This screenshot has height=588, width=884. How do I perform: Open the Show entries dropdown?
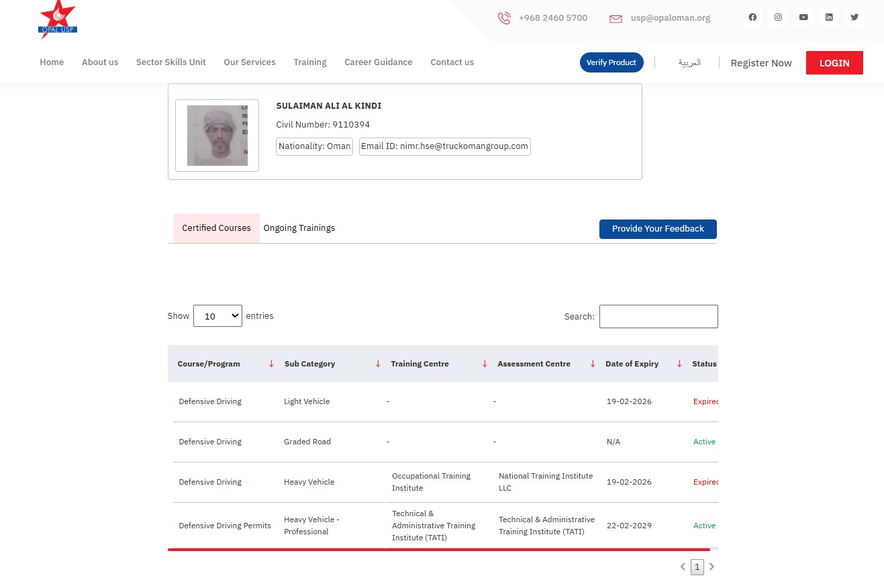(x=217, y=316)
